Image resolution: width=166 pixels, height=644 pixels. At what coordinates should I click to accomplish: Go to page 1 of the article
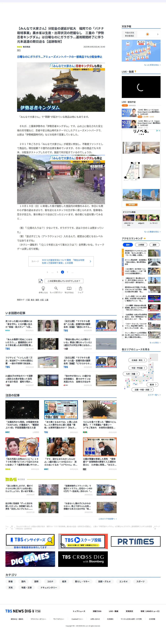coord(47,272)
